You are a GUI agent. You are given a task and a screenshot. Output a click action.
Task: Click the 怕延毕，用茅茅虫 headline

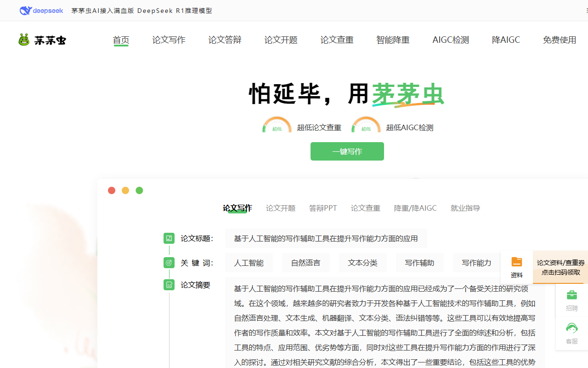347,94
